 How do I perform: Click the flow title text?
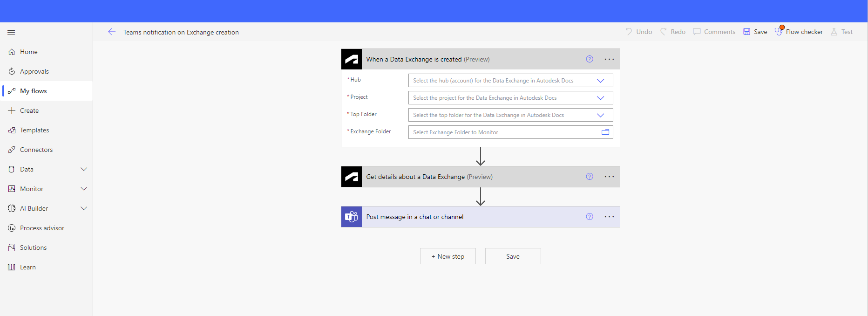click(x=181, y=32)
